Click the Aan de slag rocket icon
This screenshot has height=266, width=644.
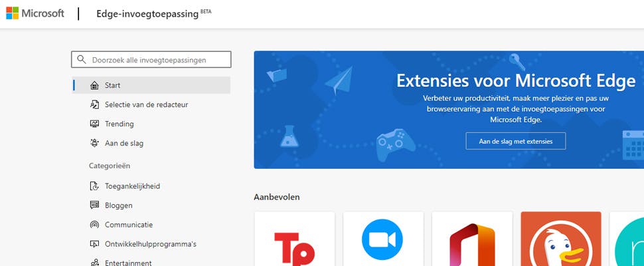tap(94, 143)
